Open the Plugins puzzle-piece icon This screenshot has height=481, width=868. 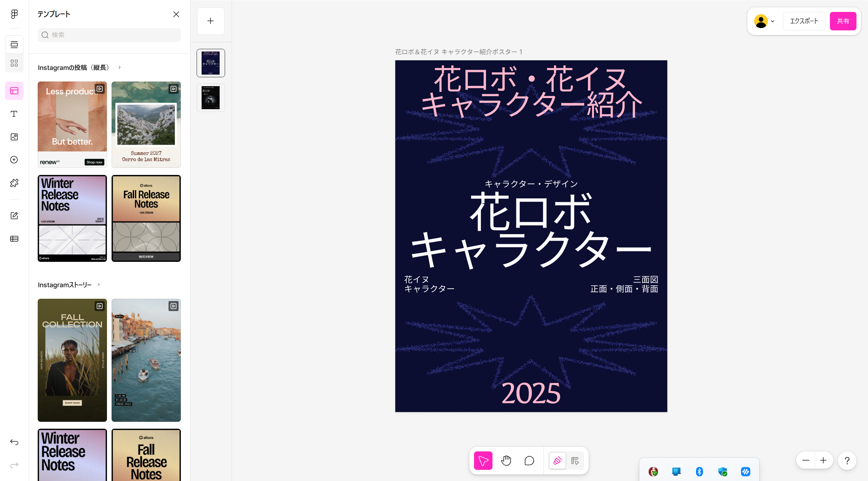tap(14, 183)
